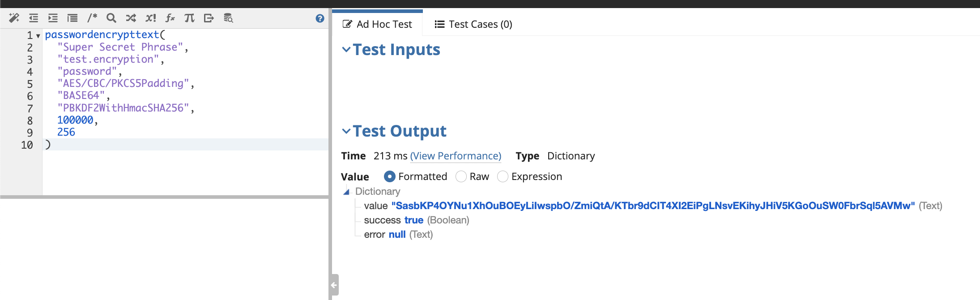Viewport: 980px width, 300px height.
Task: Select the Raw value radio button
Action: (x=461, y=176)
